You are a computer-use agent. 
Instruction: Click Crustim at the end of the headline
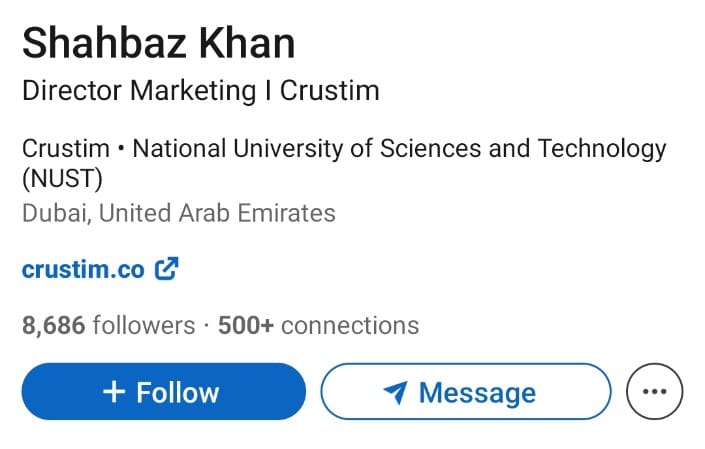pos(330,91)
